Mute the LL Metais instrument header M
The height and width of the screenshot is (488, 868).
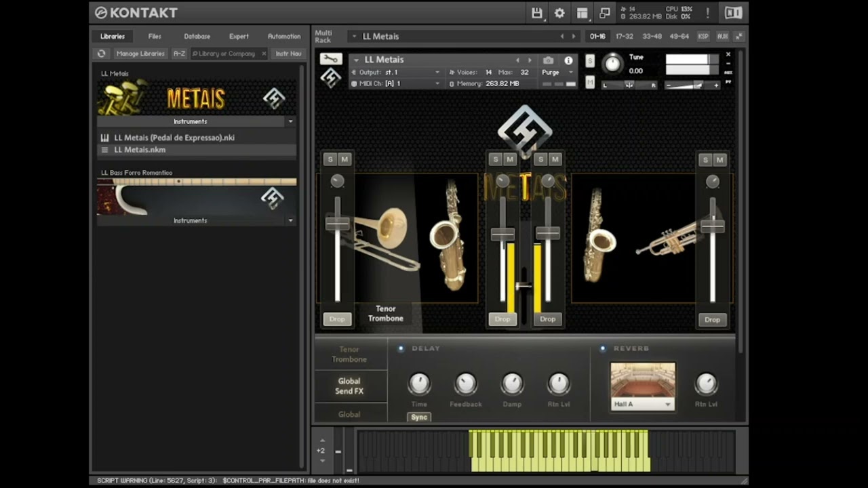point(589,82)
